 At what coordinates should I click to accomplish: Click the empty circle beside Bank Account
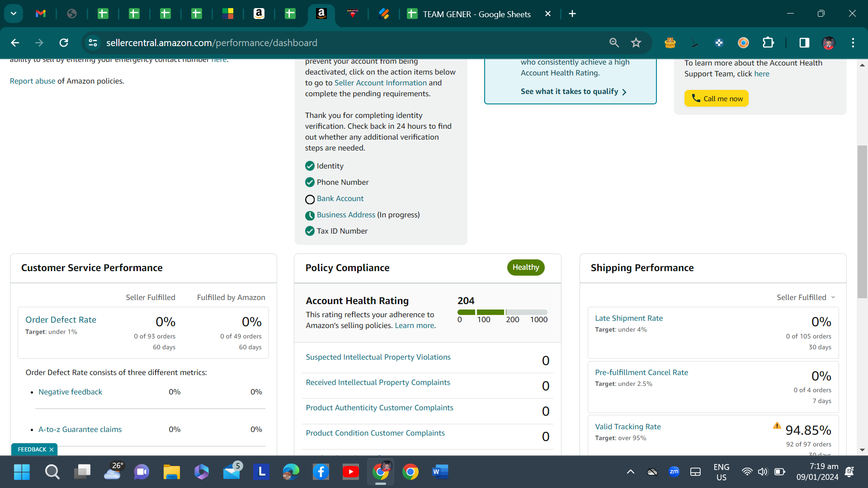click(310, 199)
